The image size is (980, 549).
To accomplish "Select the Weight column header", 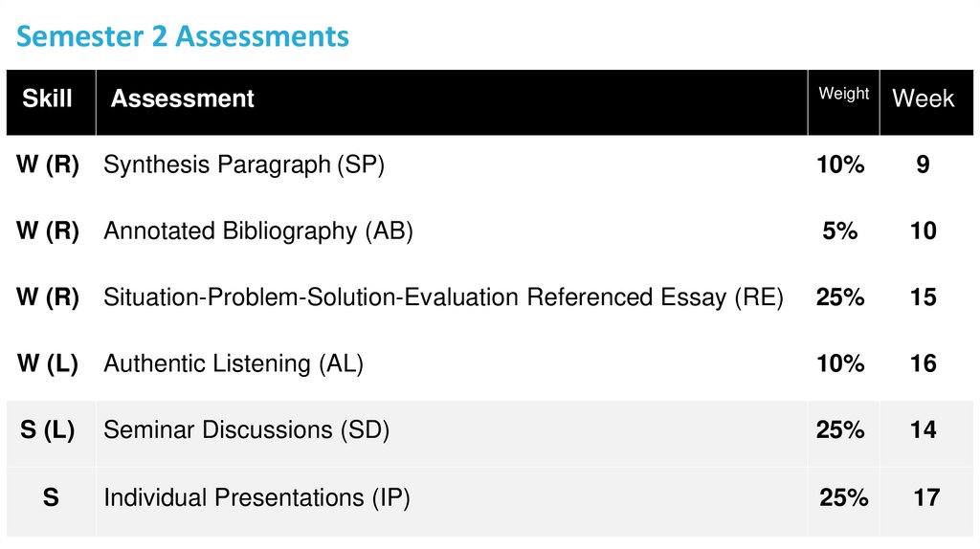I will 843,94.
